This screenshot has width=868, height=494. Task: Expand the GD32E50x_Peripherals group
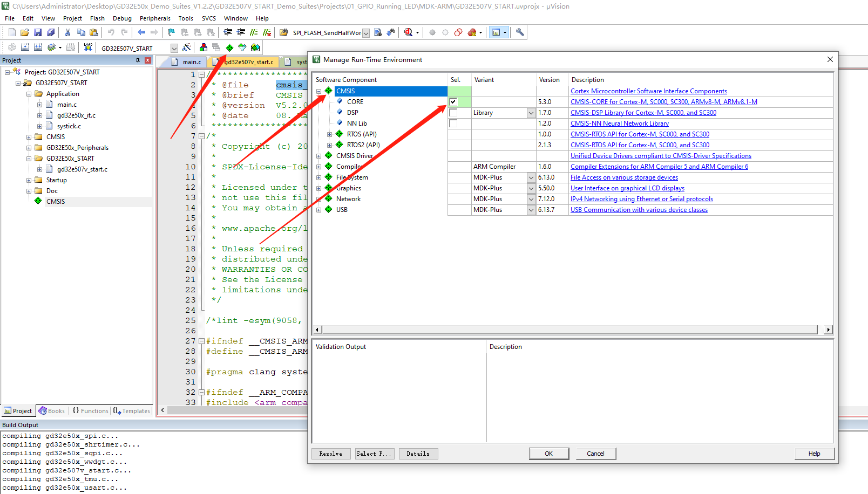coord(29,148)
